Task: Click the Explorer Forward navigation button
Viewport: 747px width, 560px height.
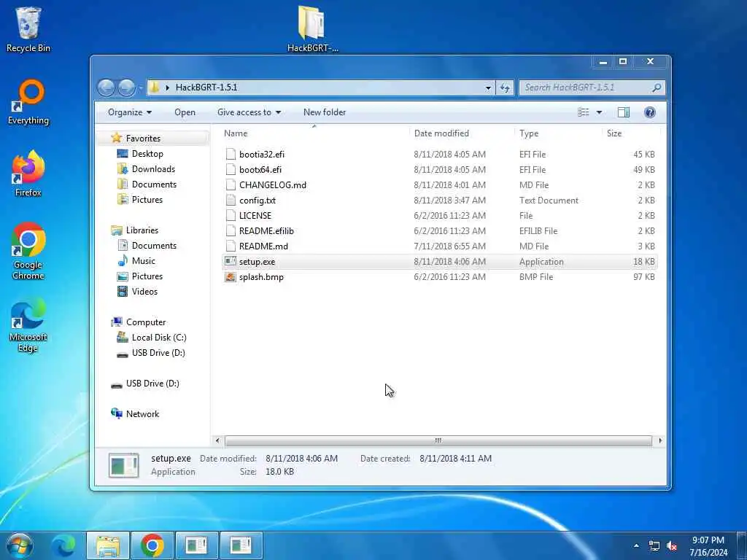Action: coord(126,87)
